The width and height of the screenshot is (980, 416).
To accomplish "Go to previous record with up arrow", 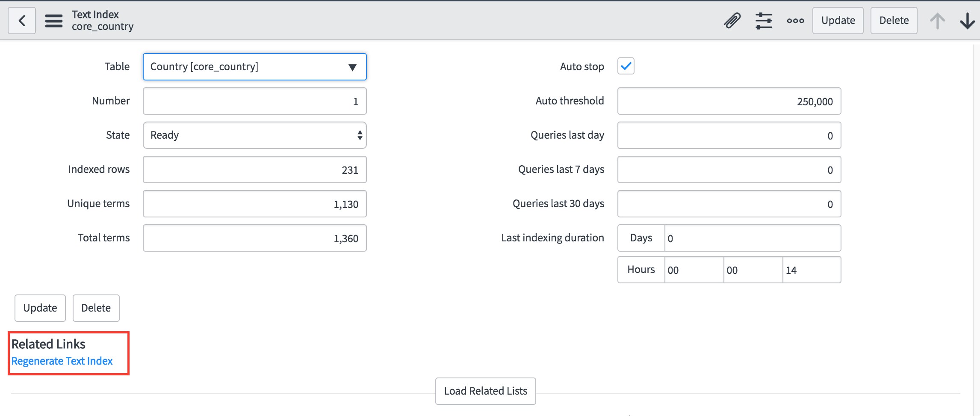I will (937, 21).
